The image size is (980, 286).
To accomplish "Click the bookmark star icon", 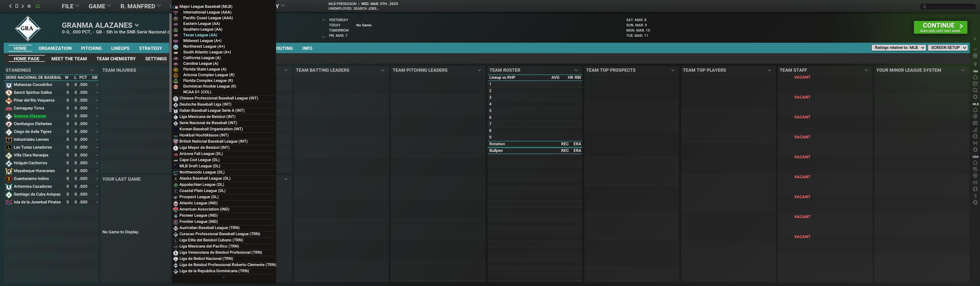I will point(29,6).
